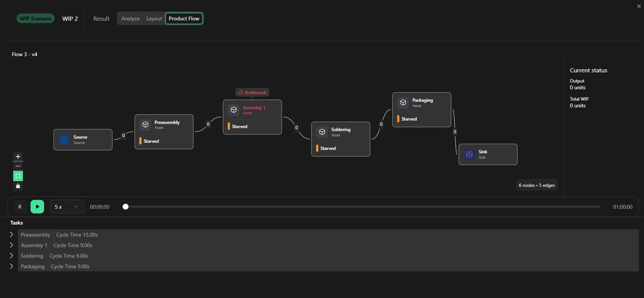Click the Soldering node cube icon
This screenshot has height=298, width=644.
pos(322,132)
